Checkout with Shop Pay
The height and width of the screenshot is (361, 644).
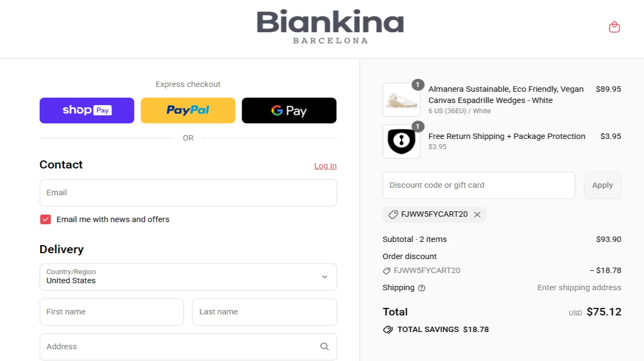click(86, 110)
